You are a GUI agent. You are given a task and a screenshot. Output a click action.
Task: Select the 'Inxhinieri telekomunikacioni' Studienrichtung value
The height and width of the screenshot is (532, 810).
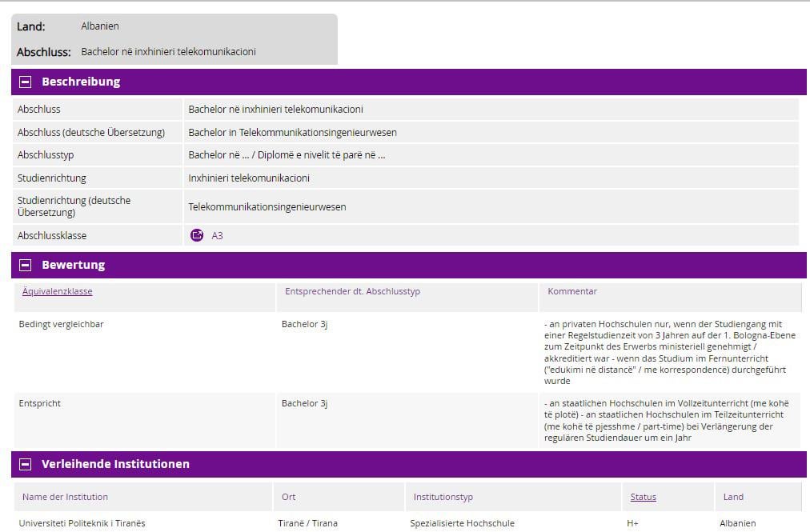[x=249, y=178]
